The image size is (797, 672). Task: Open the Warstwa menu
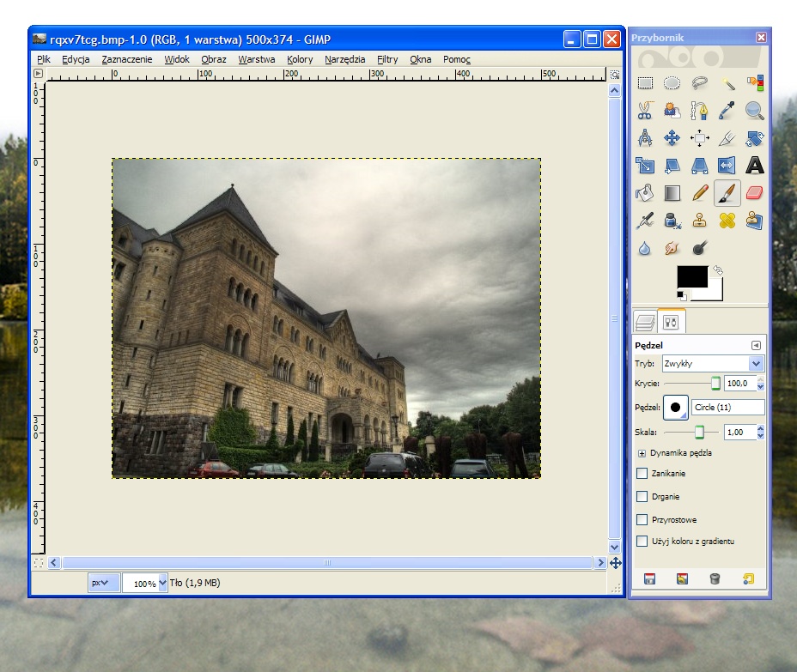(x=257, y=59)
